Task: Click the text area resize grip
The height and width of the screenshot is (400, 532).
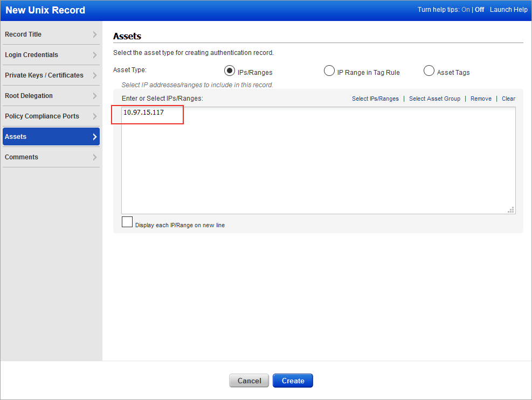Action: [x=511, y=210]
